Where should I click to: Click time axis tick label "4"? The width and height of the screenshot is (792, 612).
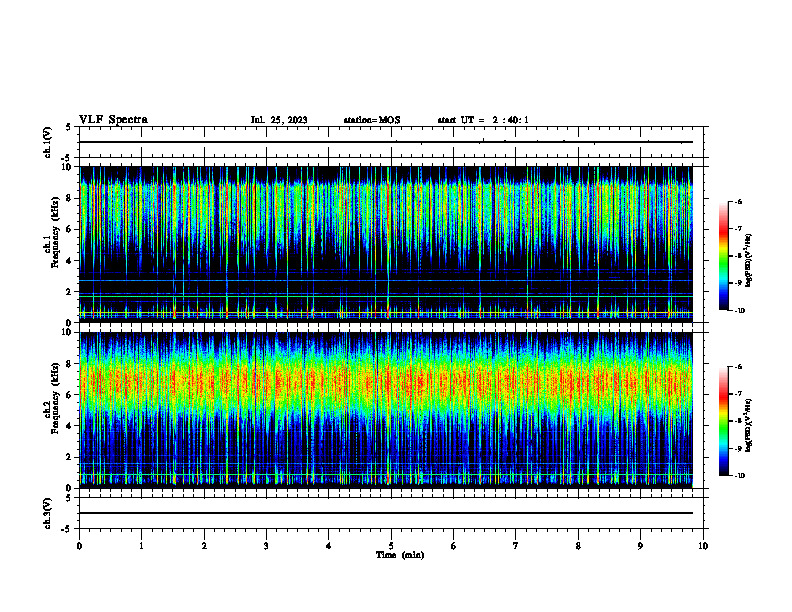click(328, 546)
